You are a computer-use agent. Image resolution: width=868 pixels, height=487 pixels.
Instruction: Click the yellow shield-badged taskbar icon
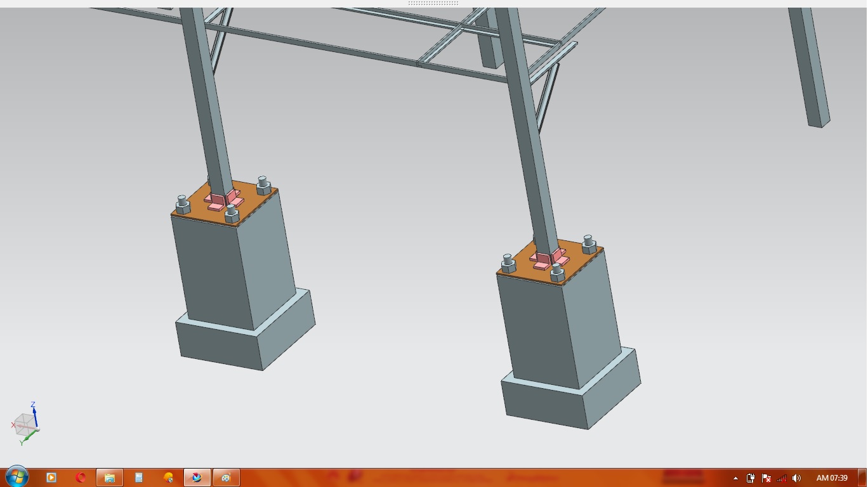[x=168, y=477]
